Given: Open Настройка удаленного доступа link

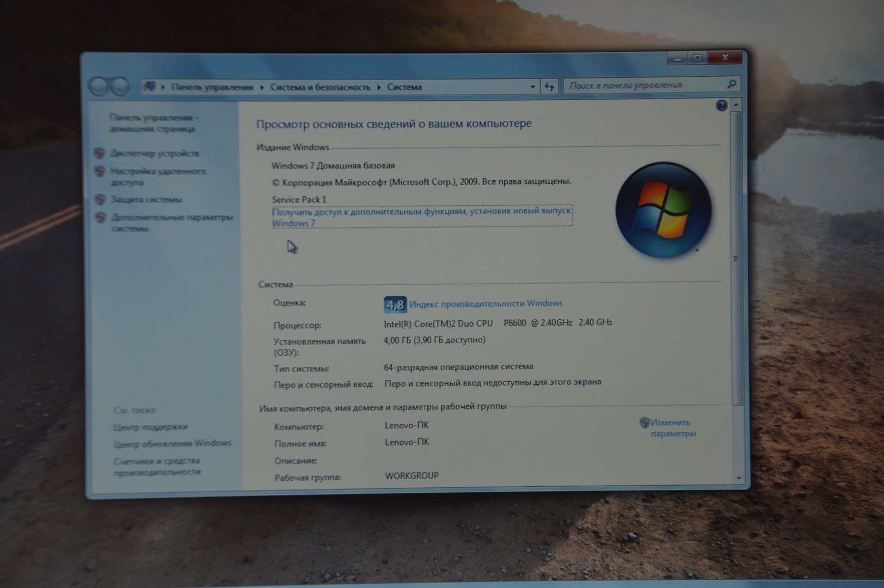Looking at the screenshot, I should (158, 176).
